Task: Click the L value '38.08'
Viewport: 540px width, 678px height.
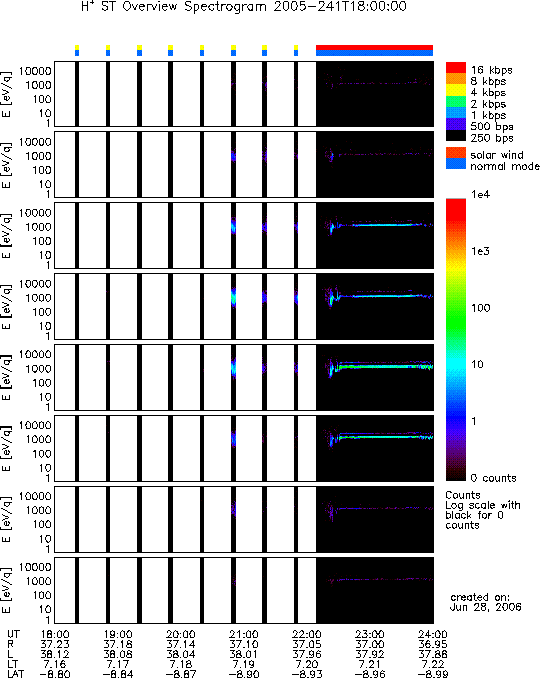Action: (118, 654)
